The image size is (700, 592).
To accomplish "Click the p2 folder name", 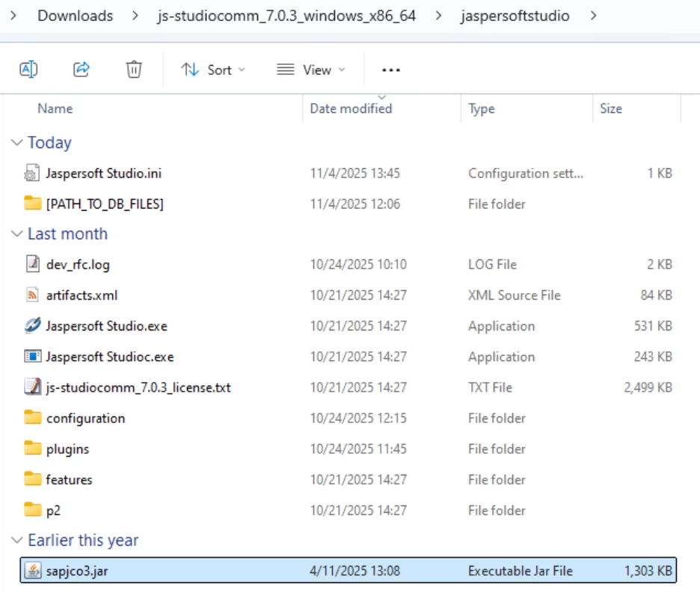I will point(53,511).
